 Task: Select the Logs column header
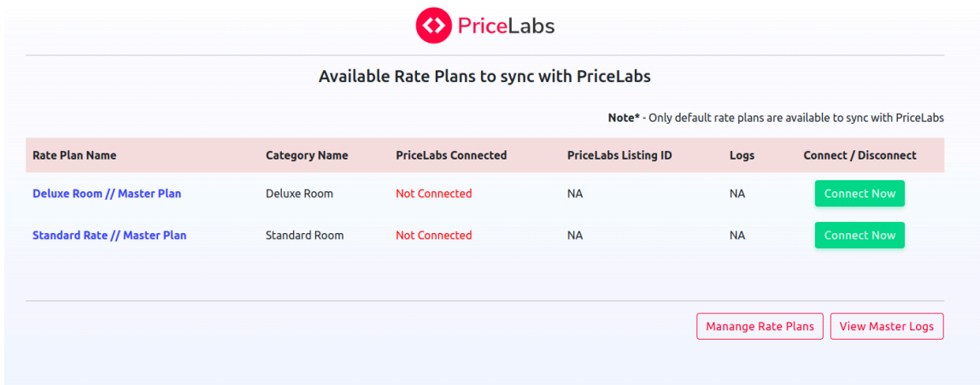pyautogui.click(x=742, y=155)
